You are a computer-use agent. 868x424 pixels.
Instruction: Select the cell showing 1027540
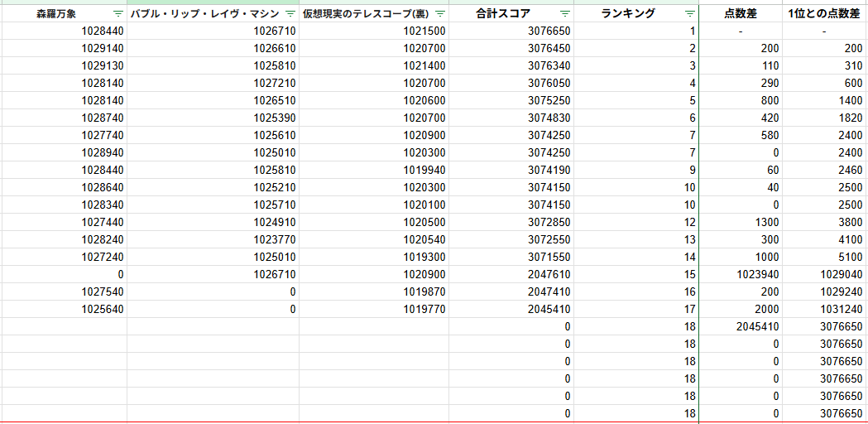coord(64,291)
